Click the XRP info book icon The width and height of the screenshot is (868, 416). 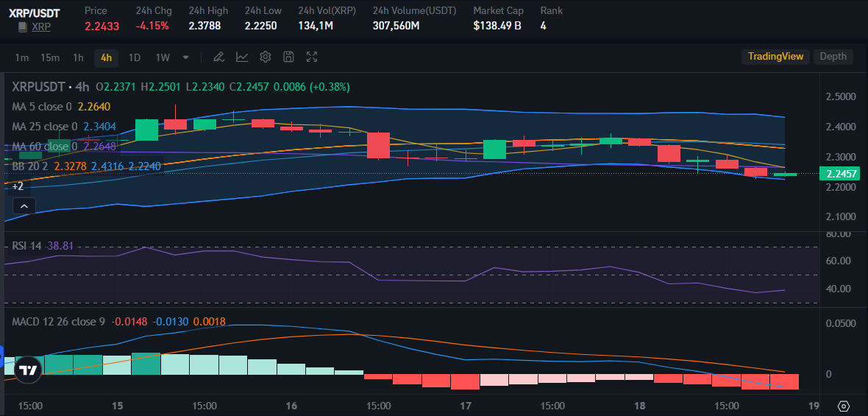coord(23,27)
